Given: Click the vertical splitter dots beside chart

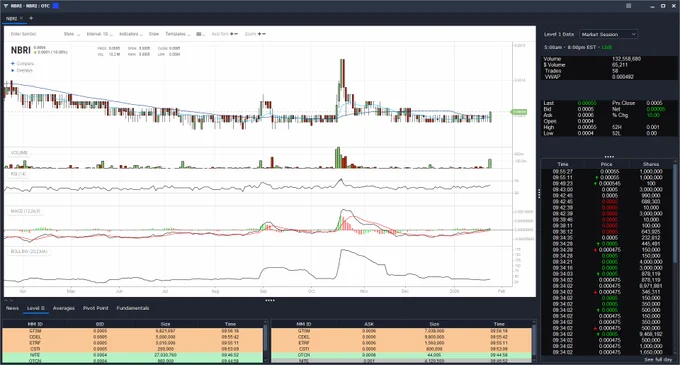Looking at the screenshot, I should (x=539, y=194).
